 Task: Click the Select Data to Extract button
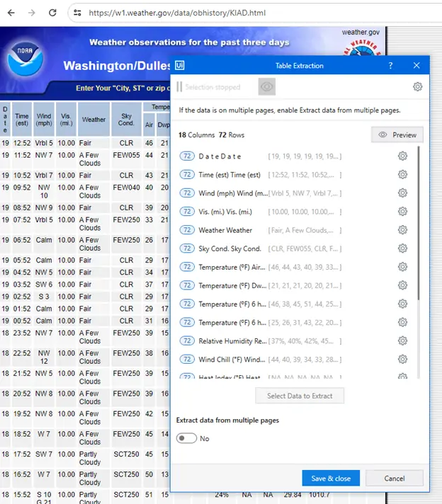(300, 396)
